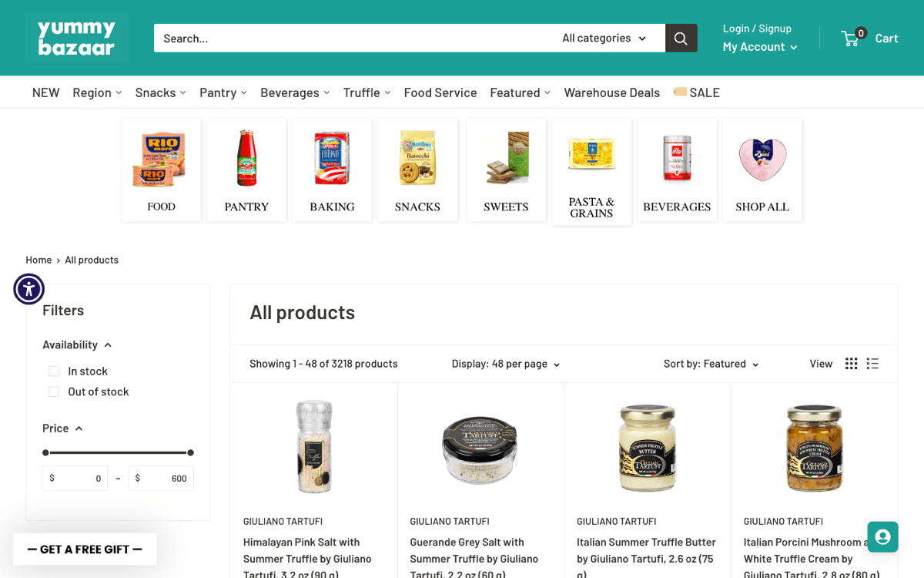
Task: Collapse the Availability filter section
Action: tap(77, 344)
